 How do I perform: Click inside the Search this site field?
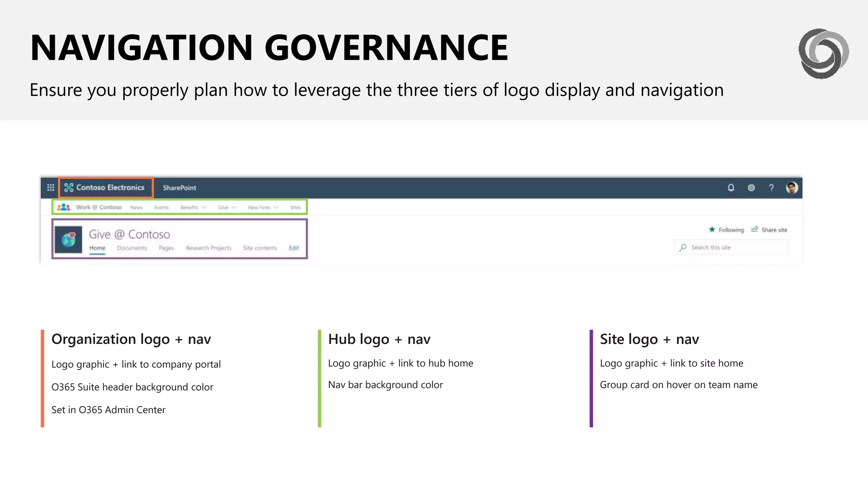pyautogui.click(x=732, y=247)
